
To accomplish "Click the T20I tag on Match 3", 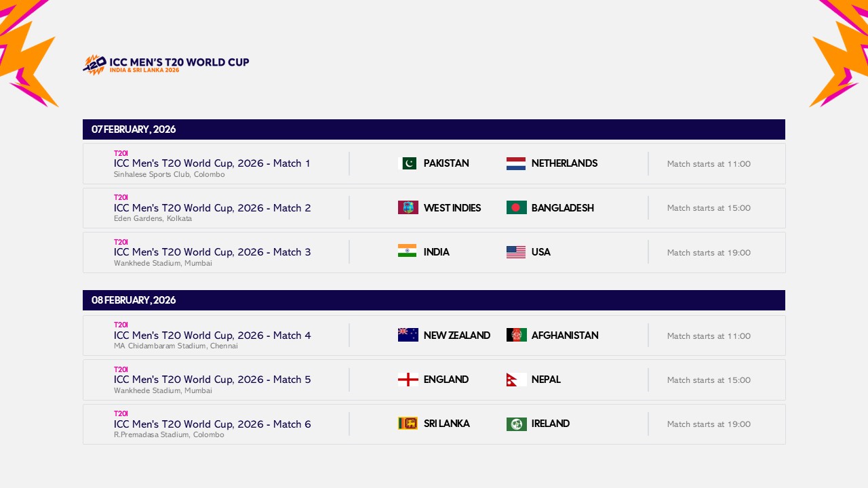I will 121,242.
